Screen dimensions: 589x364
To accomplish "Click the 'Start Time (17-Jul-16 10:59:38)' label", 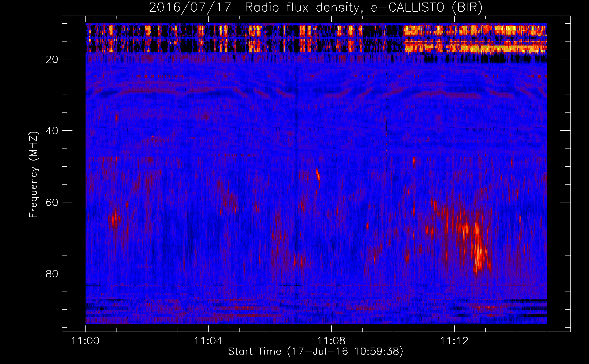I will tap(316, 352).
